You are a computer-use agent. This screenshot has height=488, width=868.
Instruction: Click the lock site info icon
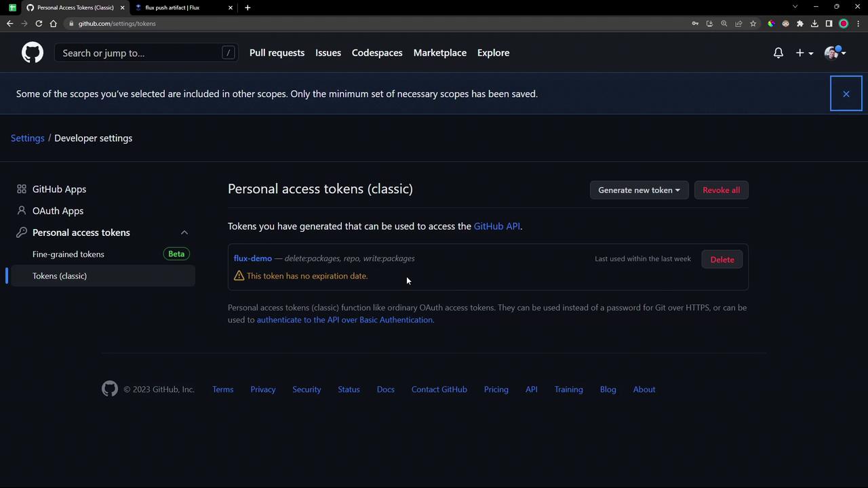[71, 24]
